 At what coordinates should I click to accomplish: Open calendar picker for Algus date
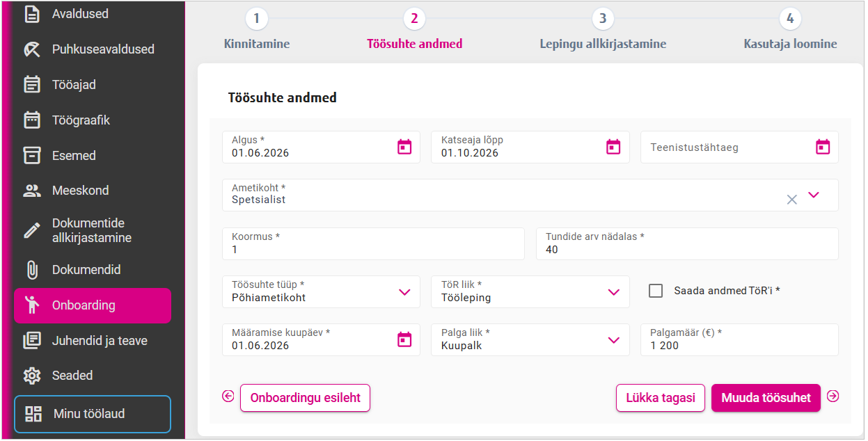pos(404,147)
